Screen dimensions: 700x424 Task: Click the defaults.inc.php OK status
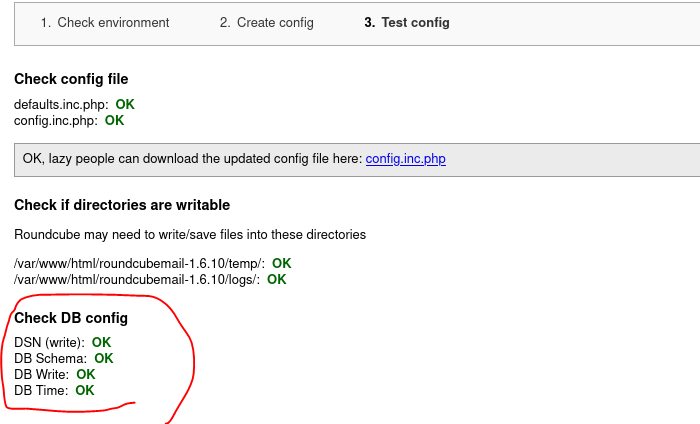[125, 104]
